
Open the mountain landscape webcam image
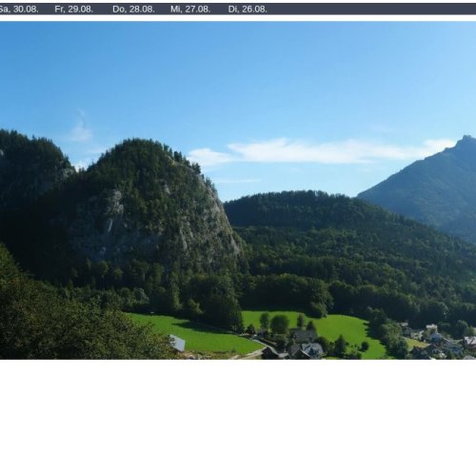(x=238, y=190)
